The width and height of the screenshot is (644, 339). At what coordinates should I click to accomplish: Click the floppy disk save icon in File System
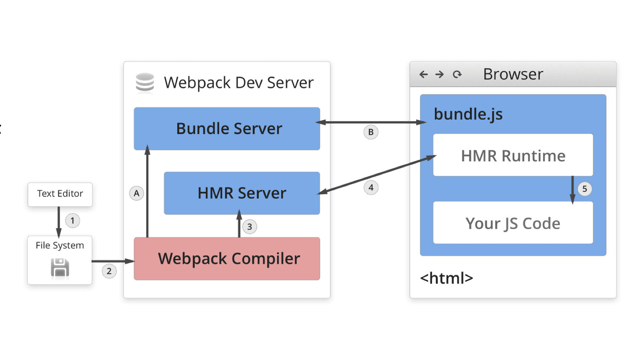60,268
